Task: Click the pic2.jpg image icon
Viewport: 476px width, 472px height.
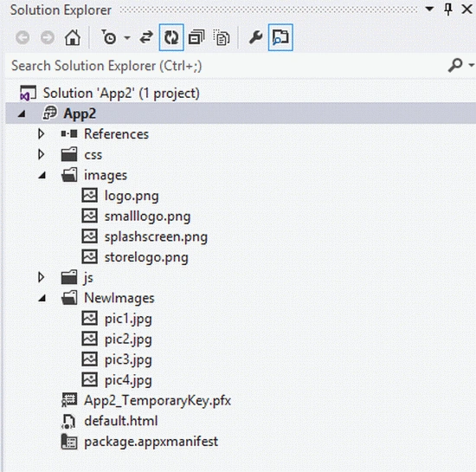Action: point(90,339)
